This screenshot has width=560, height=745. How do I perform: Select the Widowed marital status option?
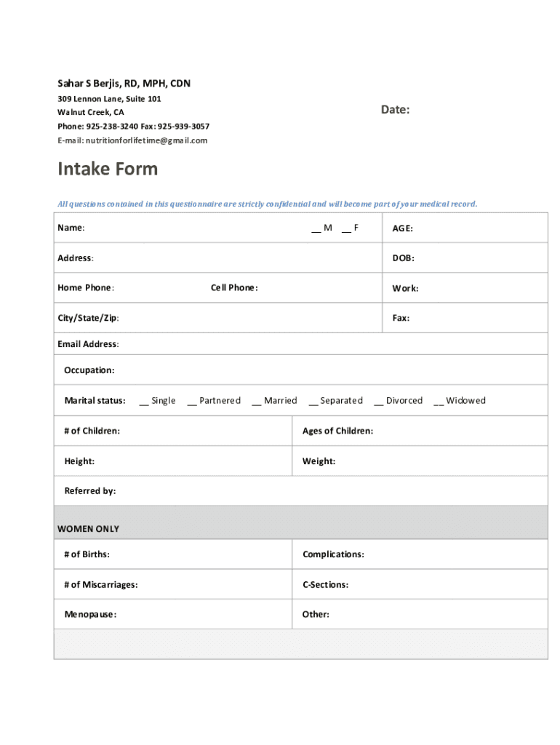pos(439,401)
